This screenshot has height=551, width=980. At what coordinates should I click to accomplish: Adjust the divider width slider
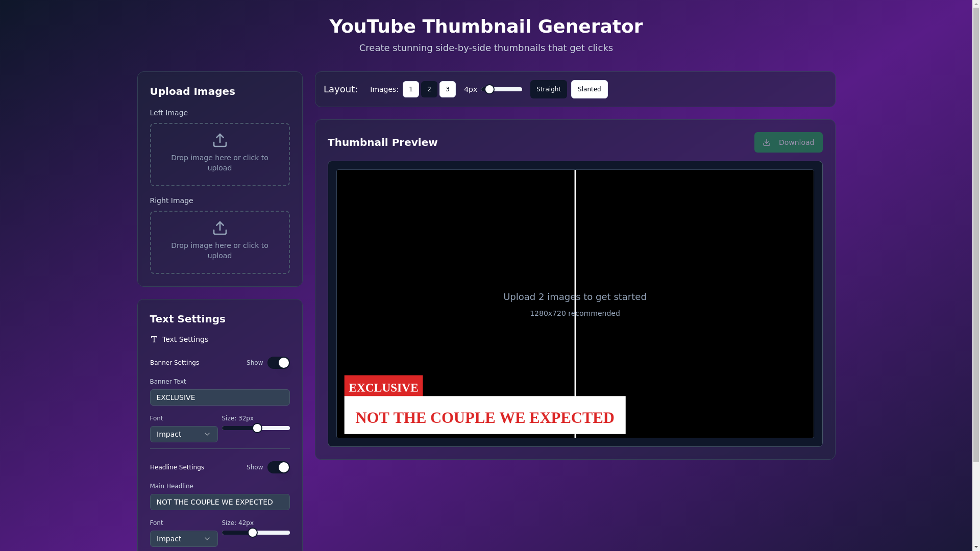coord(502,89)
